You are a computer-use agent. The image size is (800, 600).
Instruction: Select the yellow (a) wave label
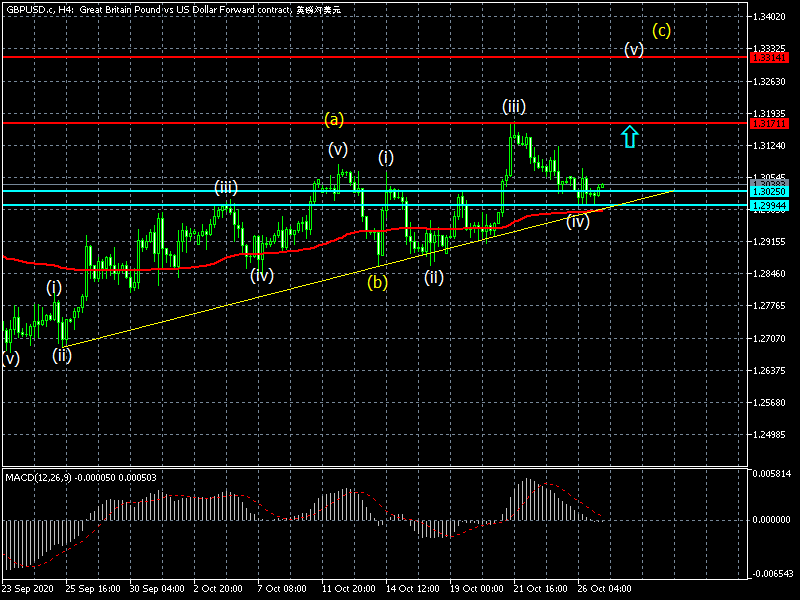click(334, 119)
